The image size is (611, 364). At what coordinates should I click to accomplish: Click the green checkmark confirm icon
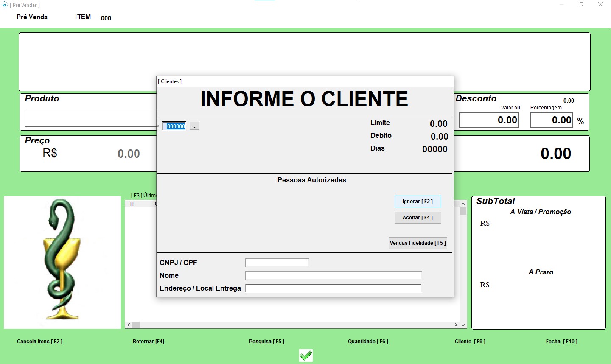305,355
